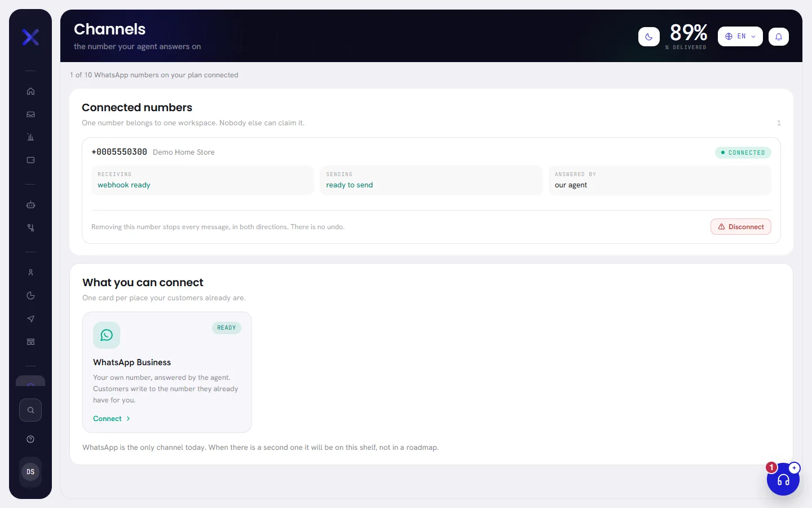This screenshot has width=812, height=508.
Task: Click the X logo in the sidebar
Action: point(30,37)
